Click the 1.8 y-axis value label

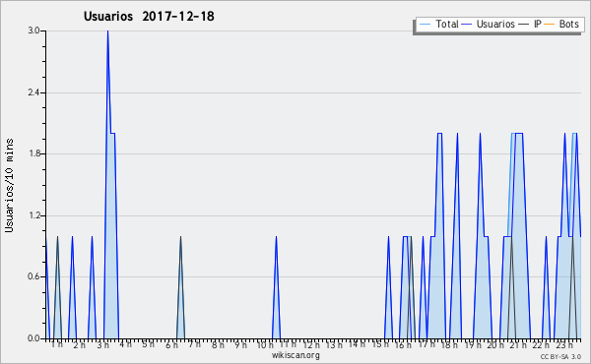coord(33,153)
